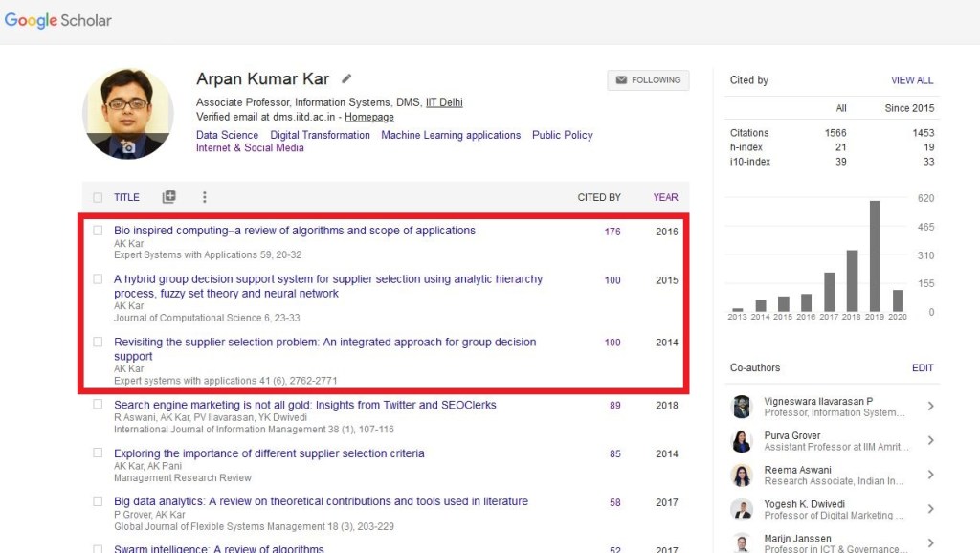Image resolution: width=980 pixels, height=553 pixels.
Task: Click the camera icon on profile photo
Action: coord(128,147)
